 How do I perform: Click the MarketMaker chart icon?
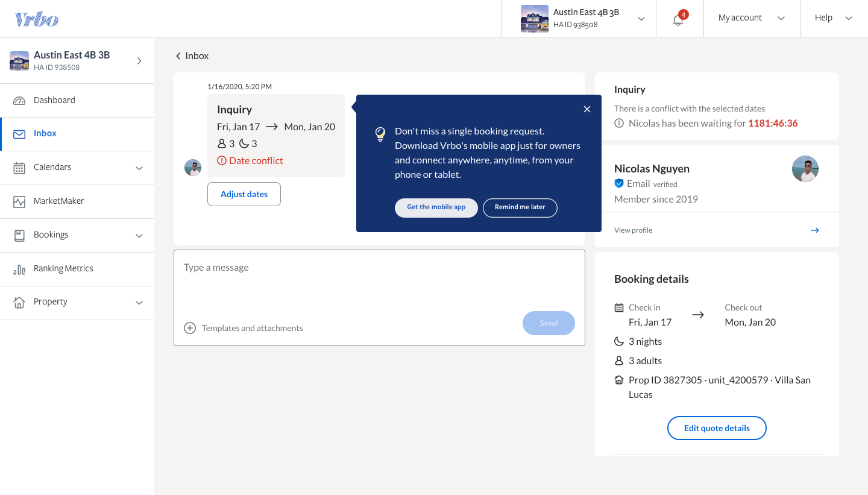(19, 201)
